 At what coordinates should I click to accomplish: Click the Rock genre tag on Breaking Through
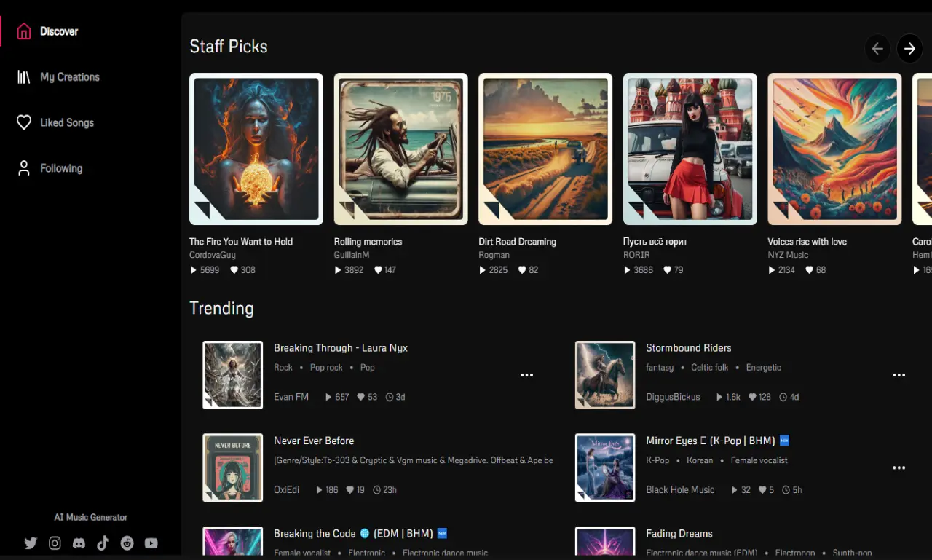283,368
